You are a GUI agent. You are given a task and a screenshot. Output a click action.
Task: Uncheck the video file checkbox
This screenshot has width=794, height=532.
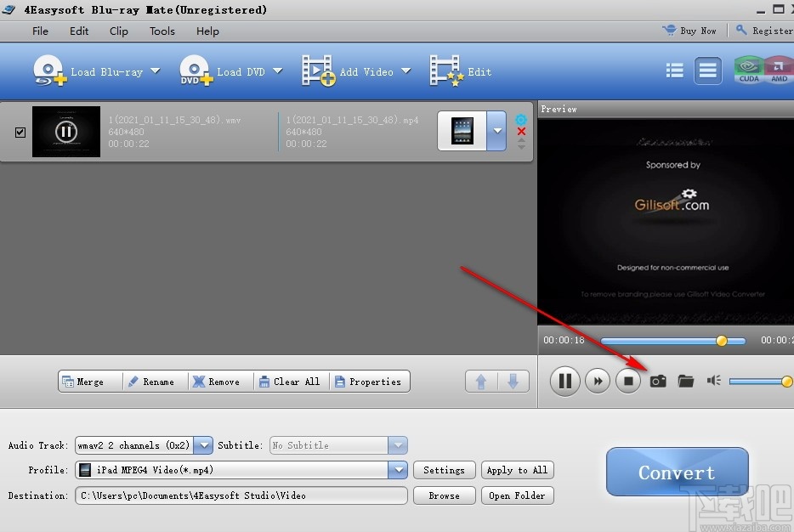coord(20,132)
